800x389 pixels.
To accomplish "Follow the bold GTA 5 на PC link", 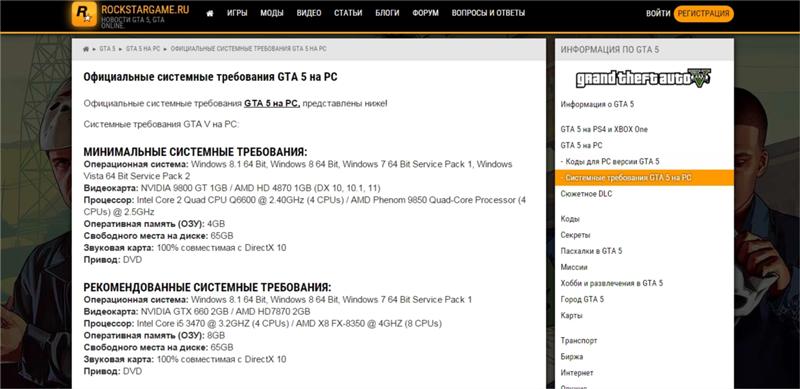I will [272, 104].
